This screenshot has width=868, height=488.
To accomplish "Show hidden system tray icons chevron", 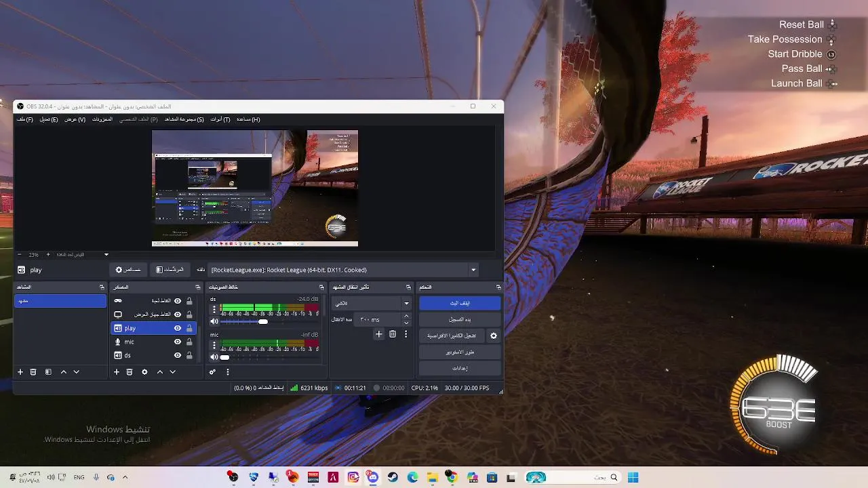I will pos(125,477).
